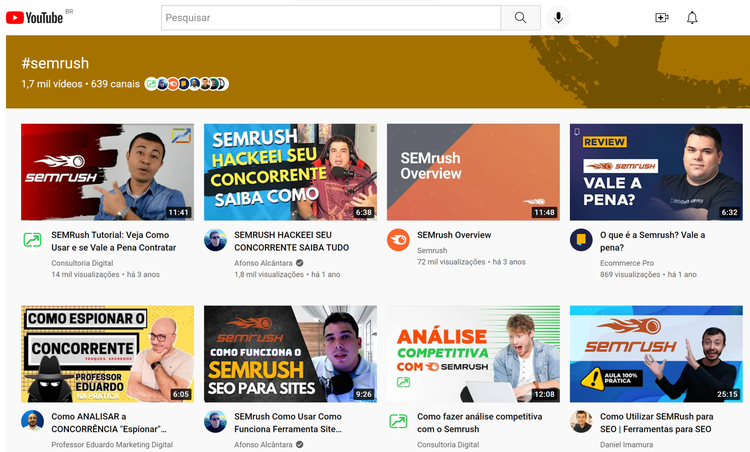Play the HACKEEI SEU CONCORRENTE thumbnail
This screenshot has width=750, height=452.
[x=290, y=172]
